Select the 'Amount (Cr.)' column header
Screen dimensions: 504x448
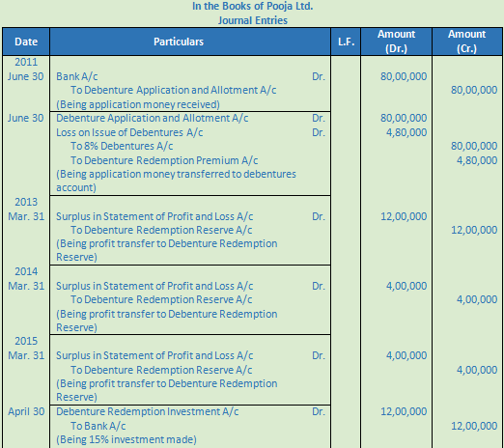(466, 42)
